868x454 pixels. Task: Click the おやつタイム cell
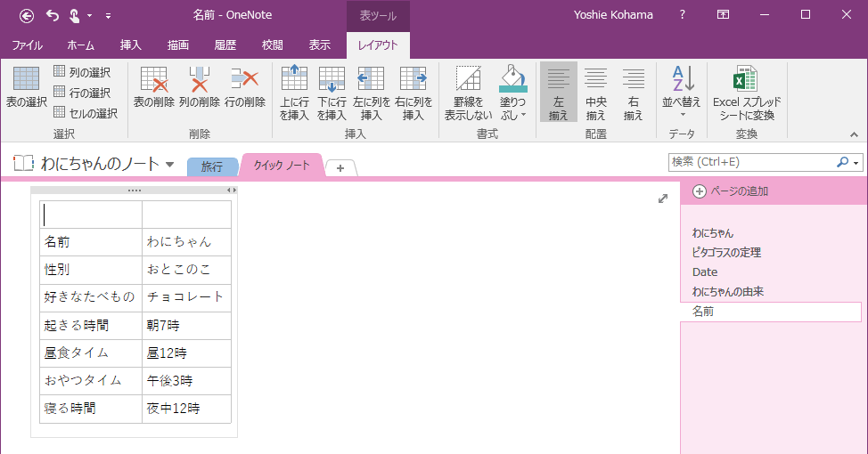[91, 380]
